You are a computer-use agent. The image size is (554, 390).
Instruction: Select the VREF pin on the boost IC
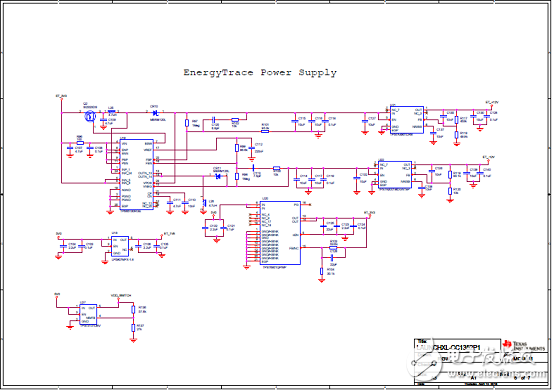click(x=147, y=150)
